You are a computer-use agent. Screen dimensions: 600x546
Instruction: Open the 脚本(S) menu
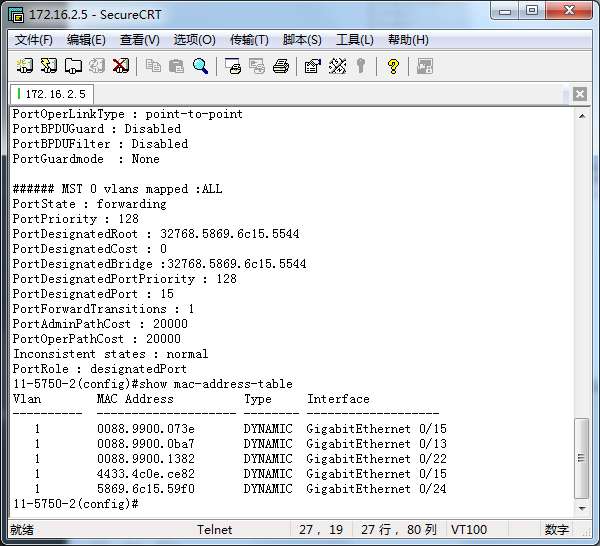click(302, 40)
